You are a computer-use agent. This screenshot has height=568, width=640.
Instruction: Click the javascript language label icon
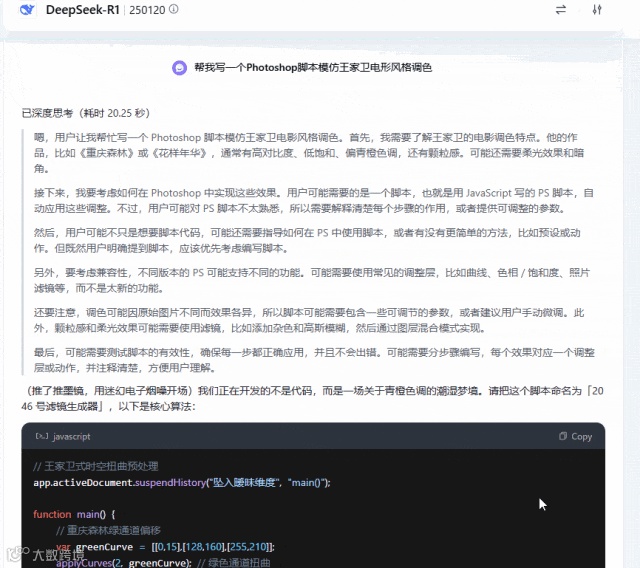coord(42,436)
